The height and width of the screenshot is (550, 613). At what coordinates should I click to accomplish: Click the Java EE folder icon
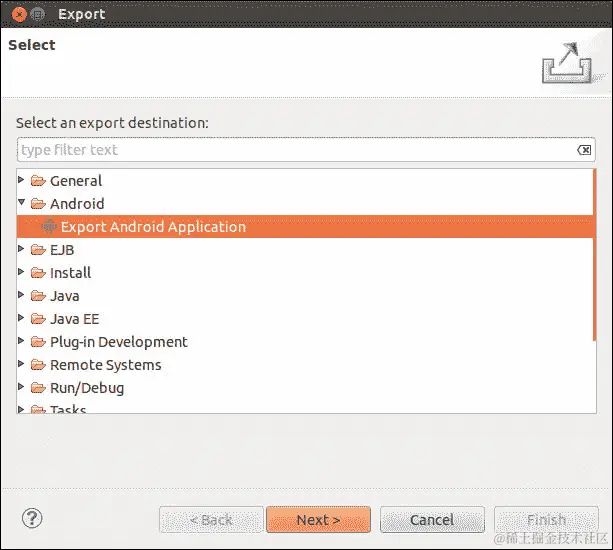pos(38,319)
